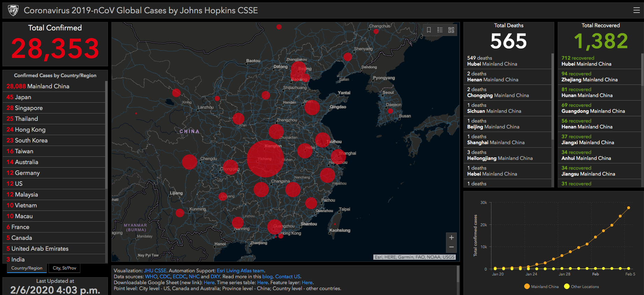The image size is (644, 295).
Task: Select 69 recovered Guangdong row
Action: pyautogui.click(x=599, y=108)
